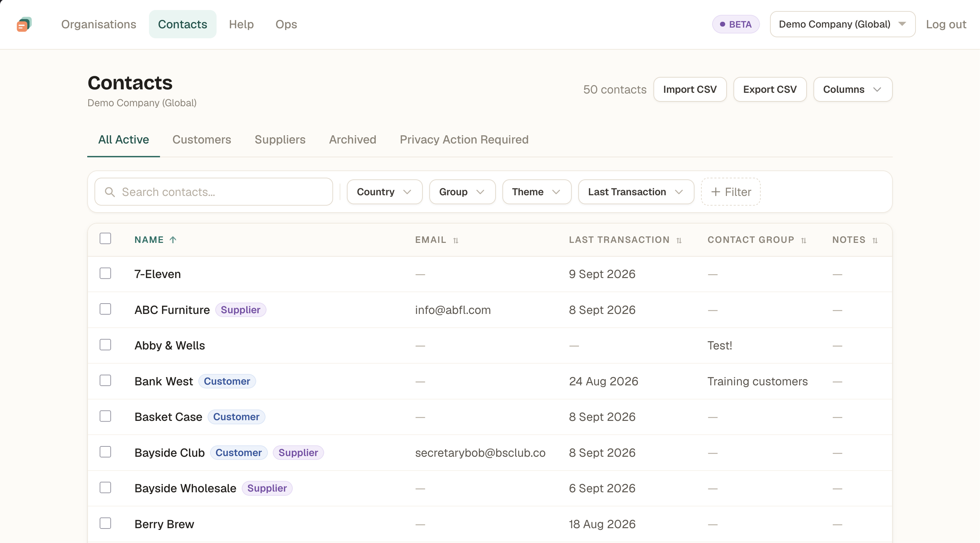Expand the Columns dropdown
This screenshot has height=543, width=980.
[853, 89]
